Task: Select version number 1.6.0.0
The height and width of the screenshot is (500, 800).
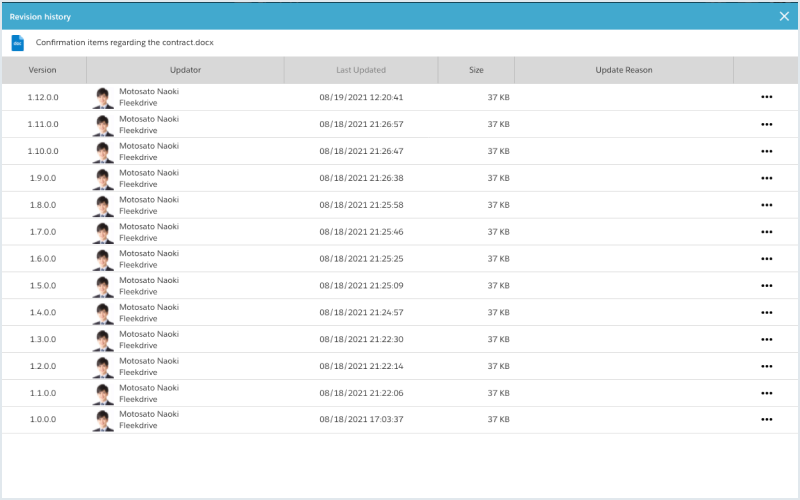Action: 43,259
